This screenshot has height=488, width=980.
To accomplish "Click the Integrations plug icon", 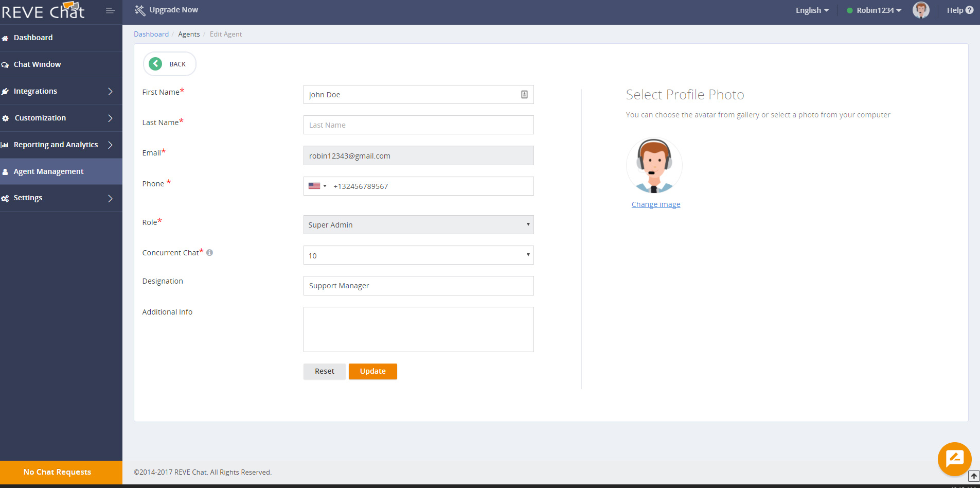I will tap(5, 92).
